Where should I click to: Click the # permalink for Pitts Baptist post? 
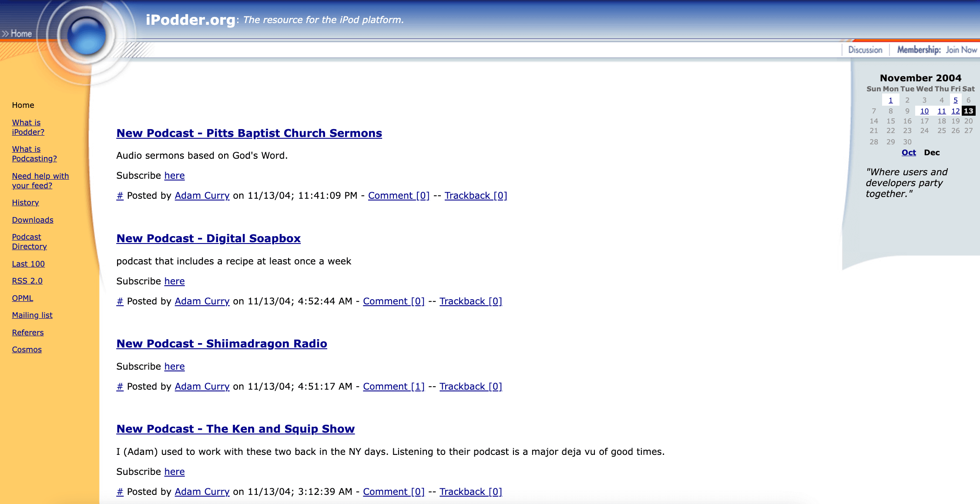pos(120,196)
